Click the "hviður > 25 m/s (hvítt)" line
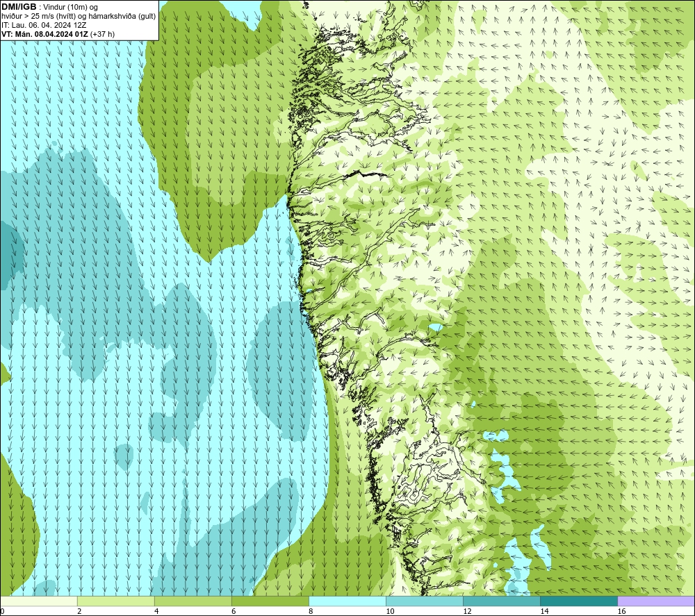This screenshot has height=616, width=695. [x=38, y=17]
